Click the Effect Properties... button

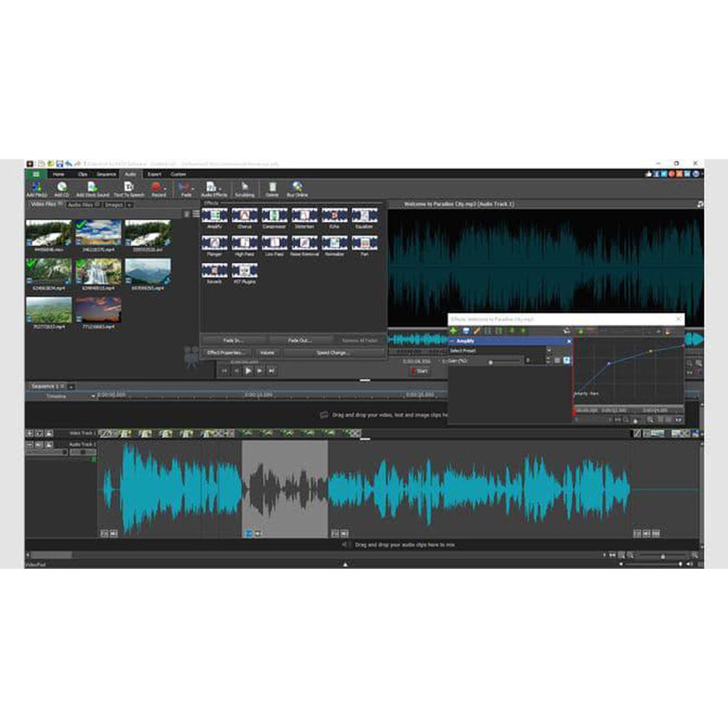(x=225, y=353)
